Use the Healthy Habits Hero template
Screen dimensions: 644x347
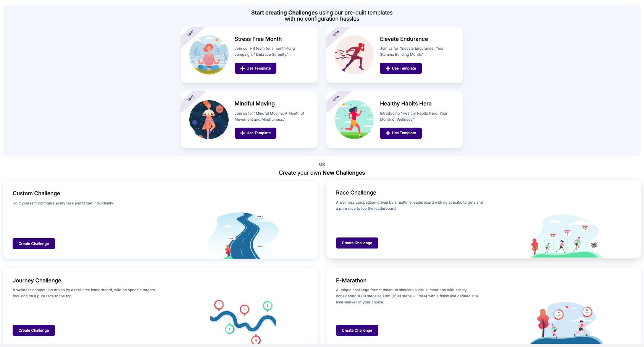[400, 133]
